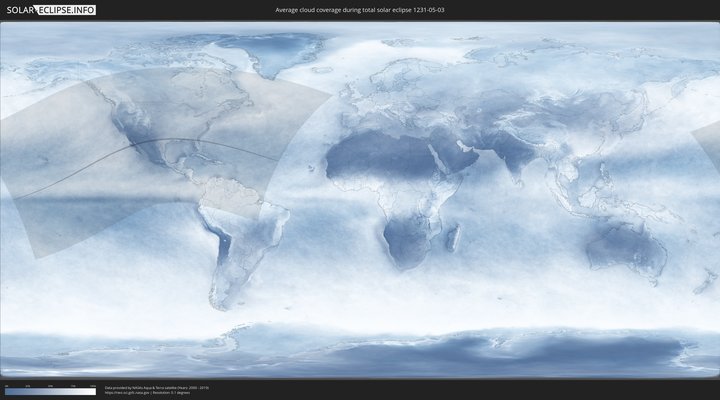Click the cloud coverage world map image
Image resolution: width=720 pixels, height=400 pixels.
click(360, 200)
